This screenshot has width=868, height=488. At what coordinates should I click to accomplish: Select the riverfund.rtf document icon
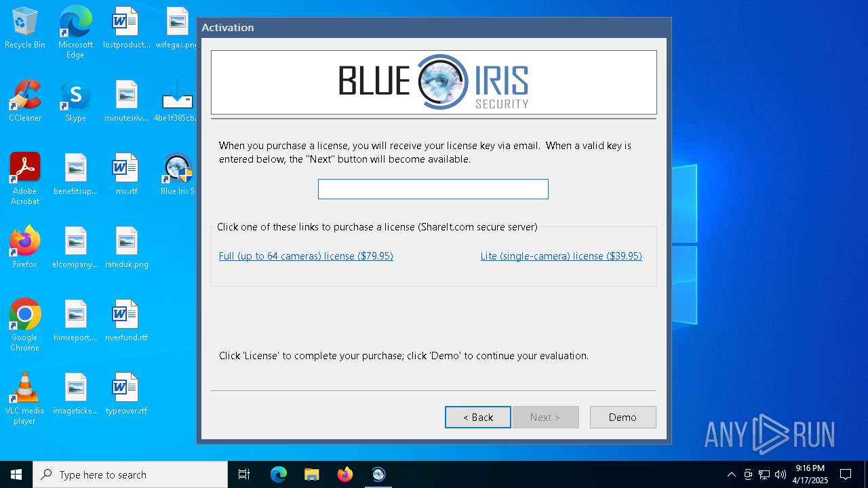(126, 321)
